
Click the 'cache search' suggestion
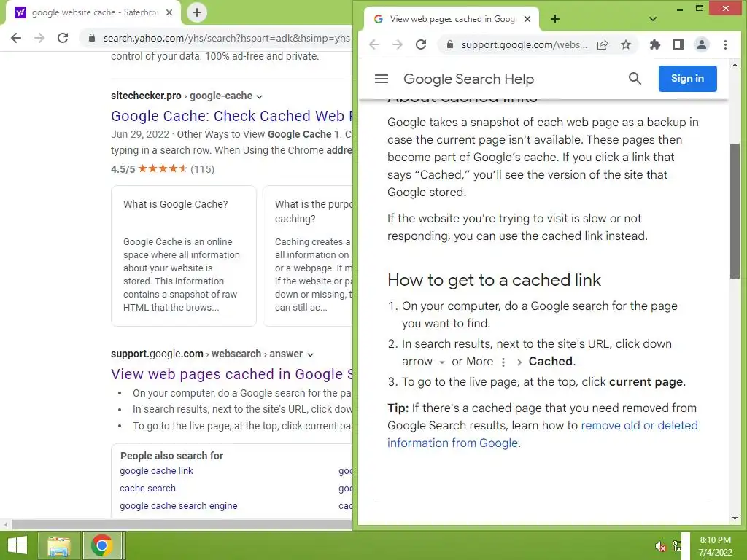(147, 489)
